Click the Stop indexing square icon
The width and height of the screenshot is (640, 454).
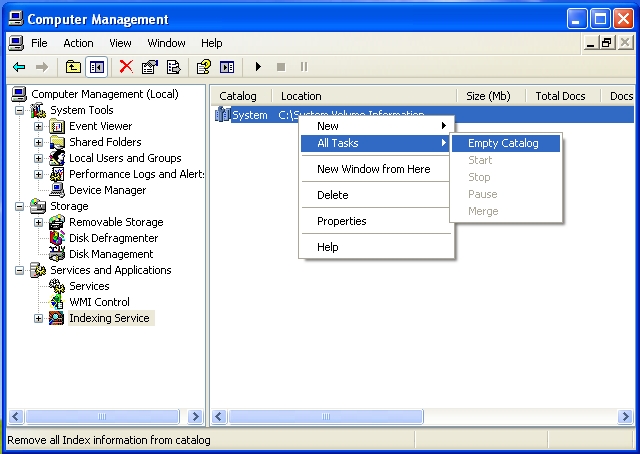pyautogui.click(x=281, y=67)
